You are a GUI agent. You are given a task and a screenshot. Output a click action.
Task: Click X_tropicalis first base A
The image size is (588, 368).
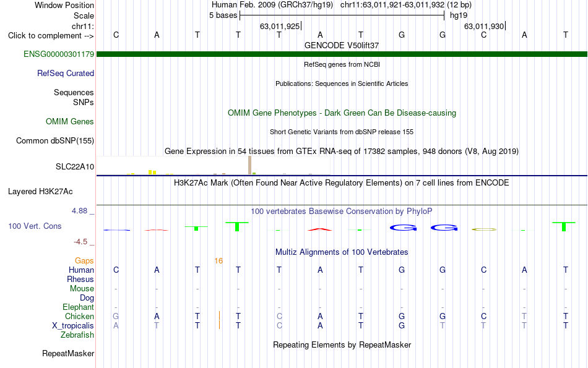(116, 326)
